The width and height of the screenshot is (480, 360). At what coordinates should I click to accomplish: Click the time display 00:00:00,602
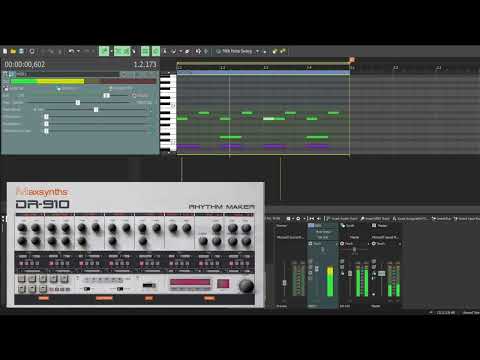click(25, 64)
